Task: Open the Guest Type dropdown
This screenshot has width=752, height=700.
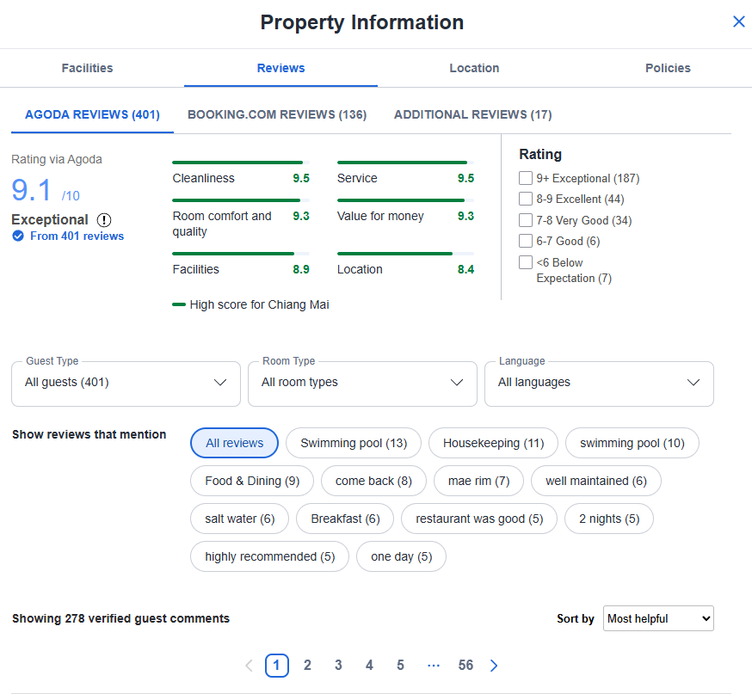Action: (x=126, y=383)
